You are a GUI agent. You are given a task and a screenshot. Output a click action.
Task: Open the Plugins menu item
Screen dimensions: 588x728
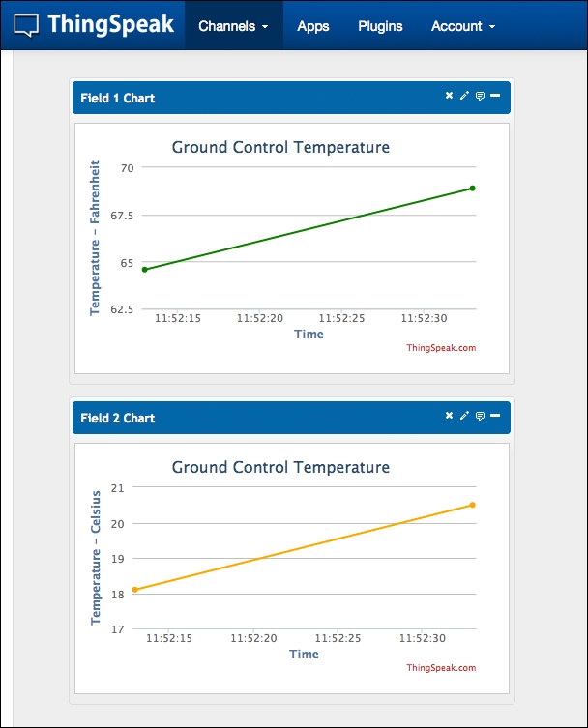click(380, 26)
